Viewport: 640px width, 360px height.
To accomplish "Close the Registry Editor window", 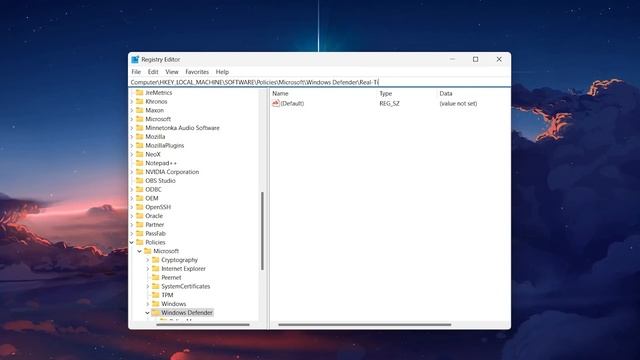I will click(x=499, y=59).
